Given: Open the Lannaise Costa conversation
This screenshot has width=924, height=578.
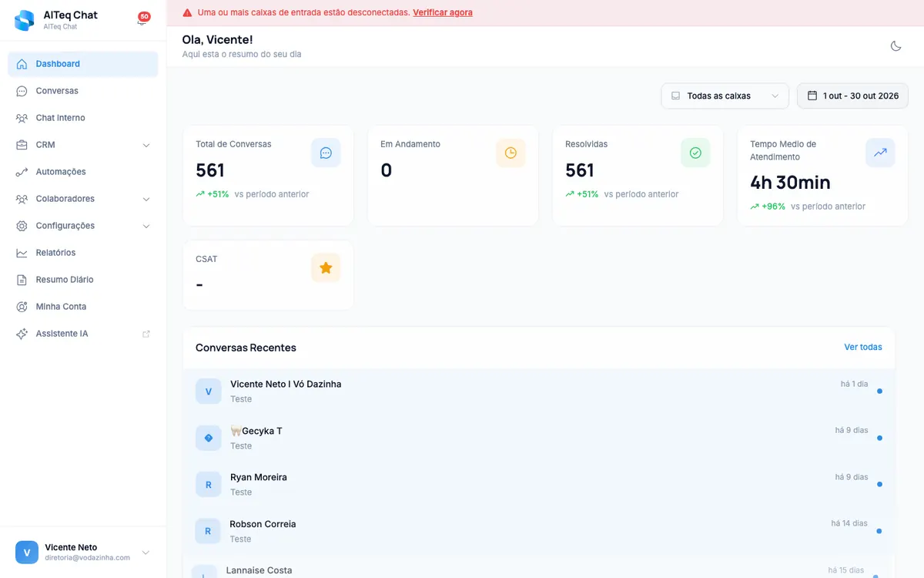Looking at the screenshot, I should coord(539,567).
